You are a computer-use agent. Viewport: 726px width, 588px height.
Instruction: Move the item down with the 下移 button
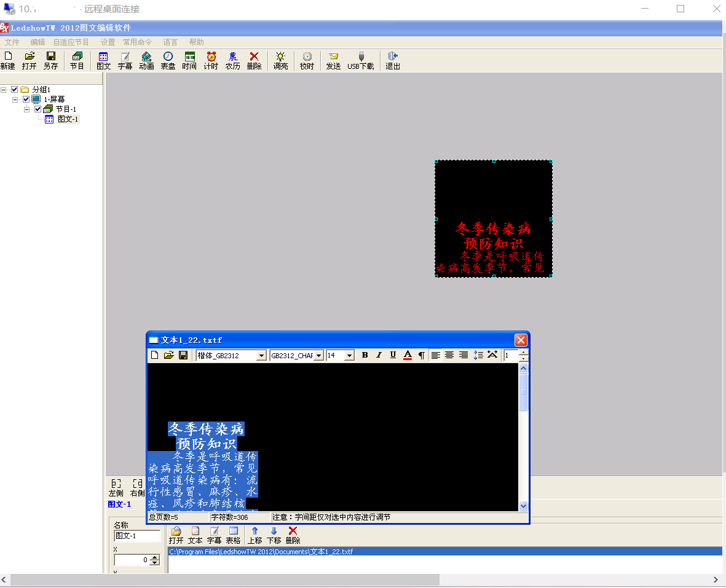[274, 535]
